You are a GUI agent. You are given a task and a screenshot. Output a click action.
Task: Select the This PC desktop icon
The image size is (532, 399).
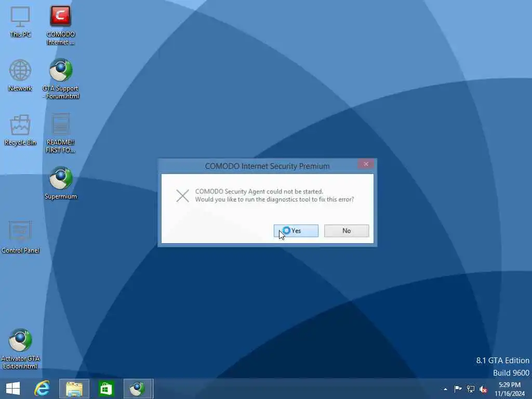20,22
